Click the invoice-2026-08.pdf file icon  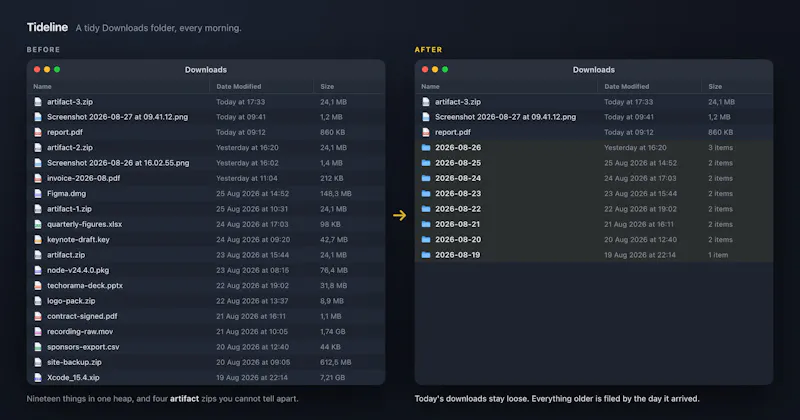click(x=38, y=178)
